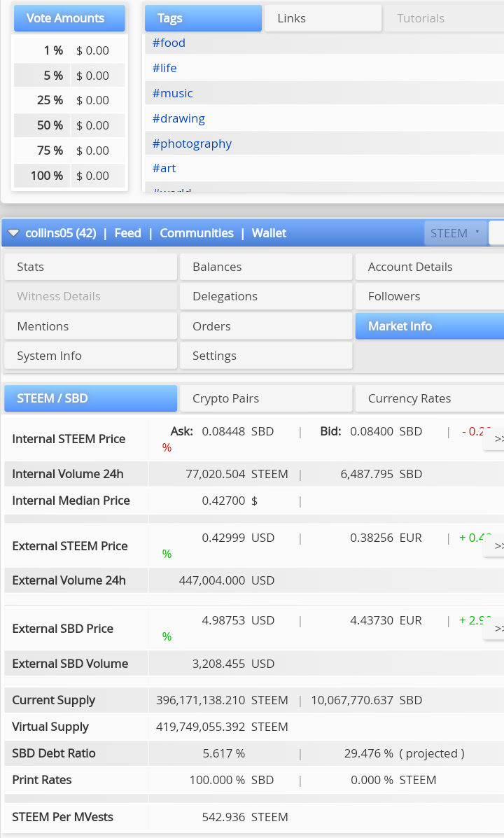Screen dimensions: 504x838
Task: Click the Ask value 0.08448 SBD
Action: click(238, 431)
